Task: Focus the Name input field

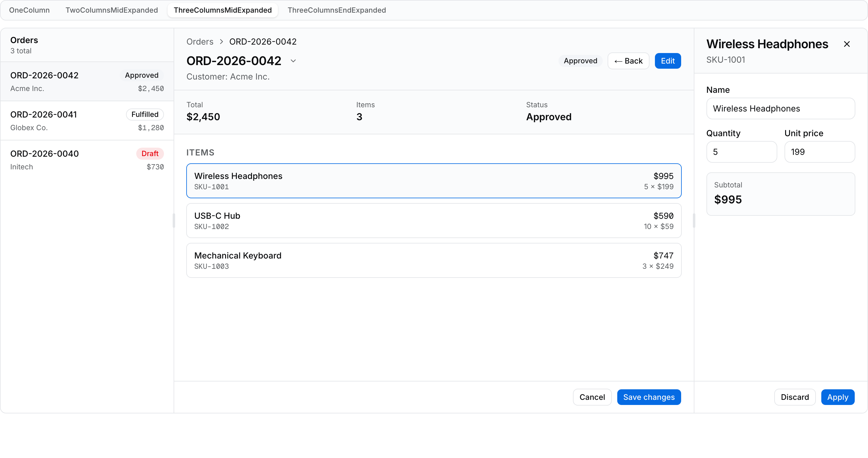Action: point(780,108)
